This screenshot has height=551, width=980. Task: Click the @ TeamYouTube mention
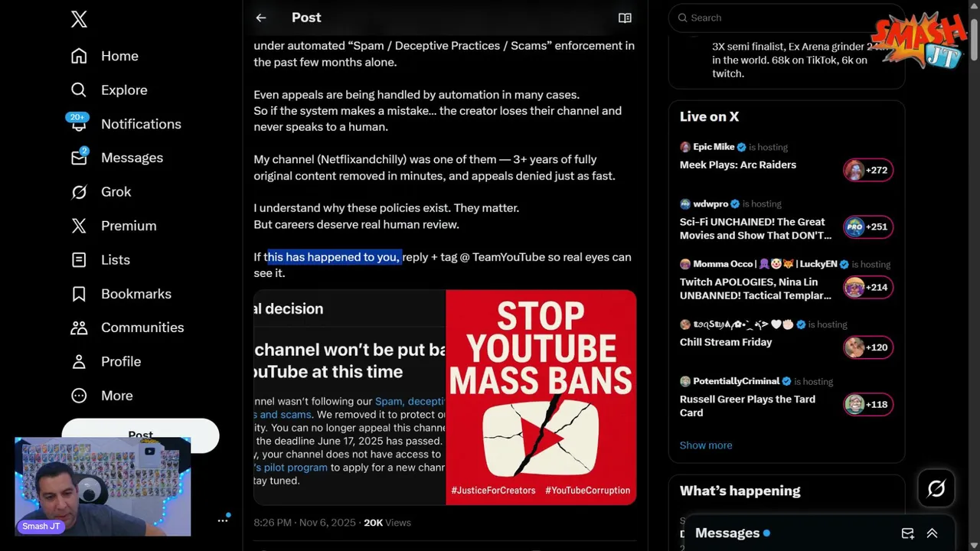[x=502, y=257]
